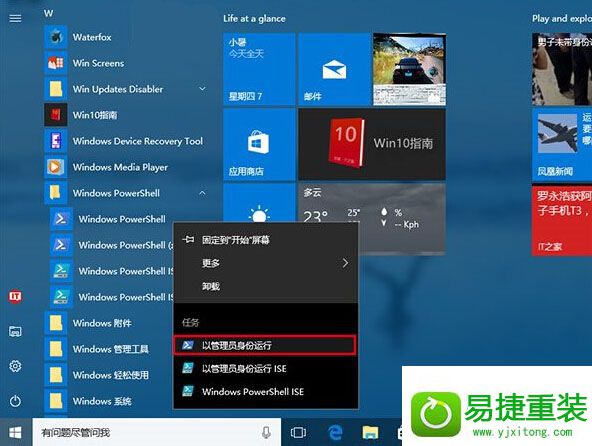Click the Win Screens entry text
The height and width of the screenshot is (446, 592).
(x=98, y=63)
